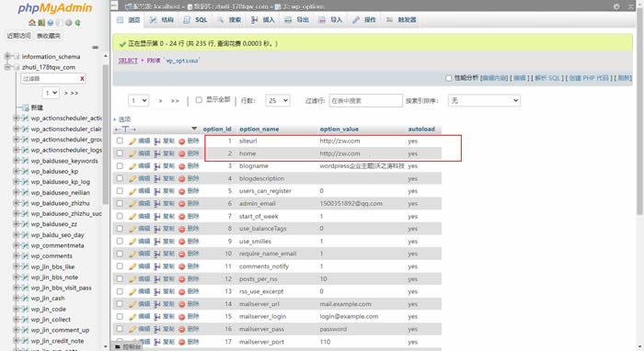The width and height of the screenshot is (644, 351).
Task: Click the 创建 PHP 代码 link
Action: (589, 78)
